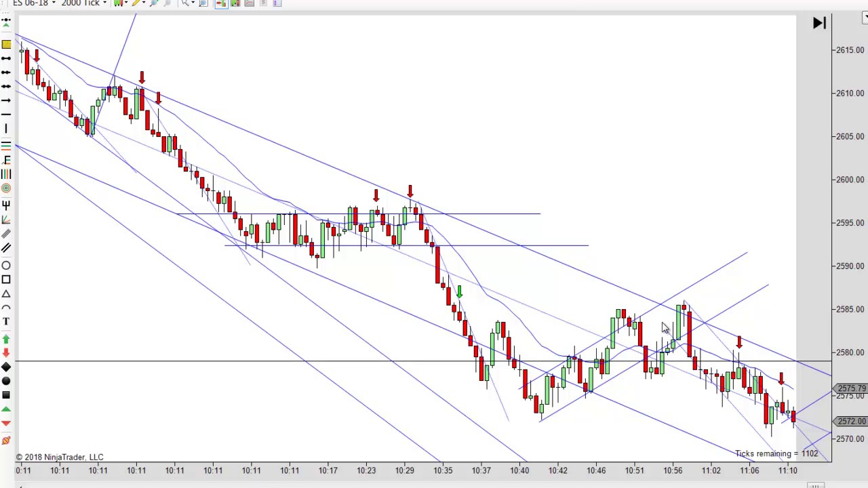Click the zoom out magnifier icon
Image resolution: width=868 pixels, height=488 pixels.
167,3
